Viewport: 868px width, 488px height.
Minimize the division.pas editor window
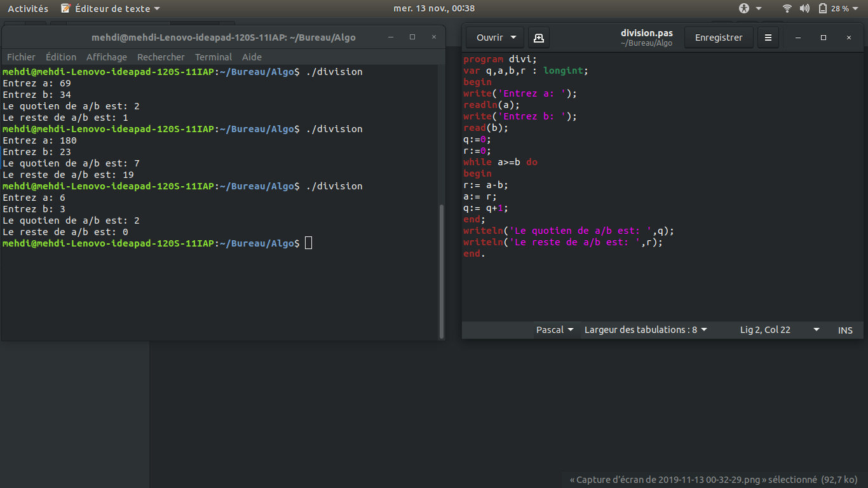point(799,37)
